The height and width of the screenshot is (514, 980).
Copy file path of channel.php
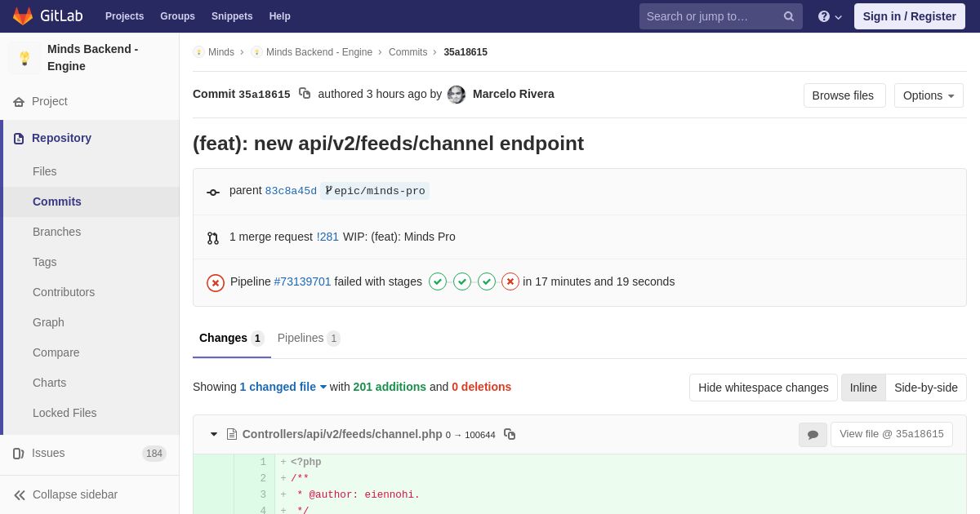[x=510, y=434]
